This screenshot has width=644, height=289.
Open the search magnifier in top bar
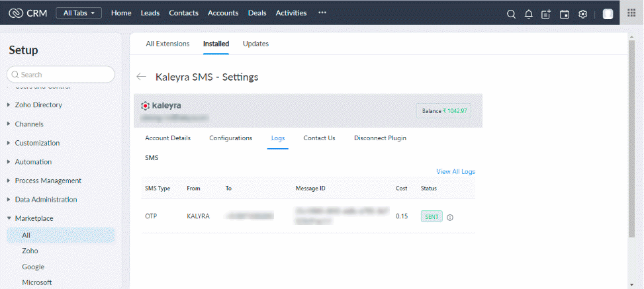pyautogui.click(x=511, y=15)
